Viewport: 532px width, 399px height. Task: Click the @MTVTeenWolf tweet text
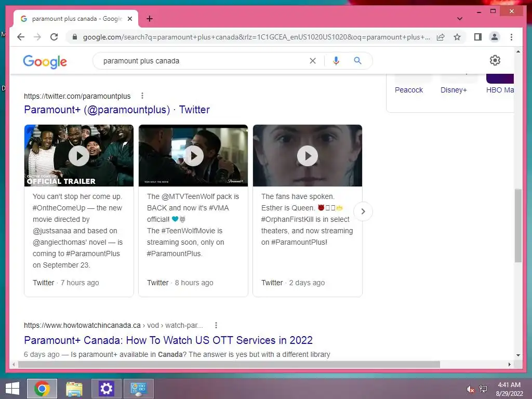click(193, 225)
